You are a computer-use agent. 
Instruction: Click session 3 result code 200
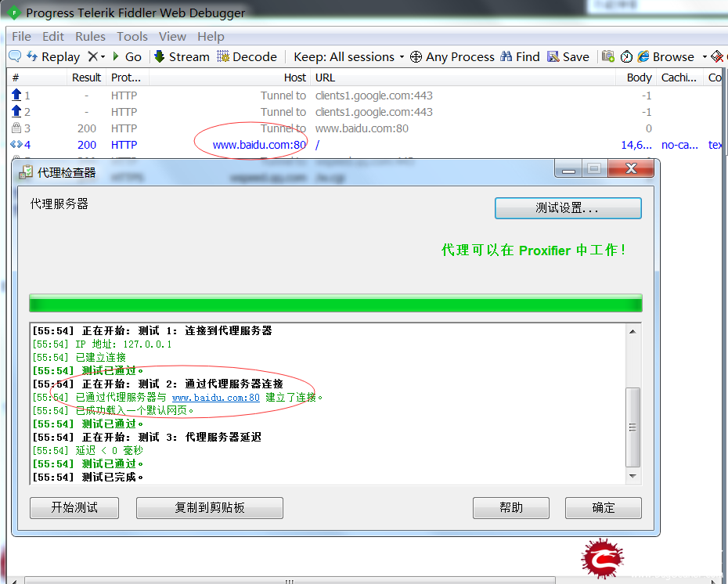[87, 128]
